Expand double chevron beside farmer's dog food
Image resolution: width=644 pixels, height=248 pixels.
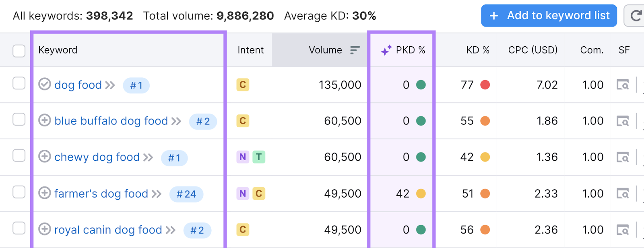point(157,194)
